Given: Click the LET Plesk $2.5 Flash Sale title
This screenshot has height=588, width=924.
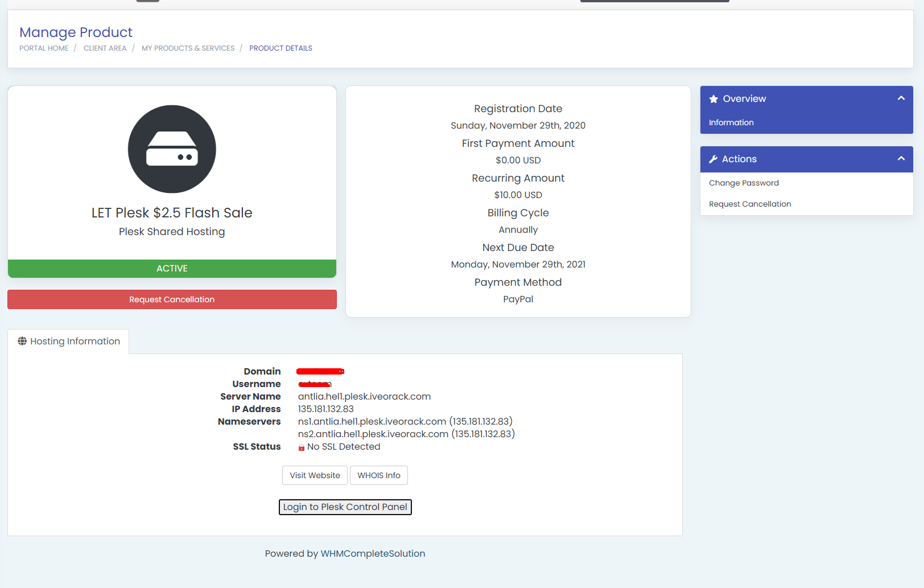Looking at the screenshot, I should pos(172,213).
